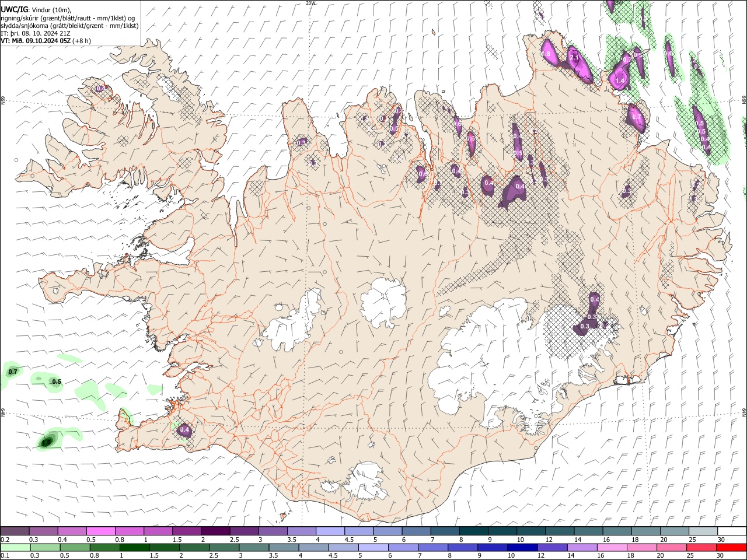Image resolution: width=747 pixels, height=560 pixels.
Task: Pick the deep blue 10 swatch in bottom scale
Action: pos(522,547)
